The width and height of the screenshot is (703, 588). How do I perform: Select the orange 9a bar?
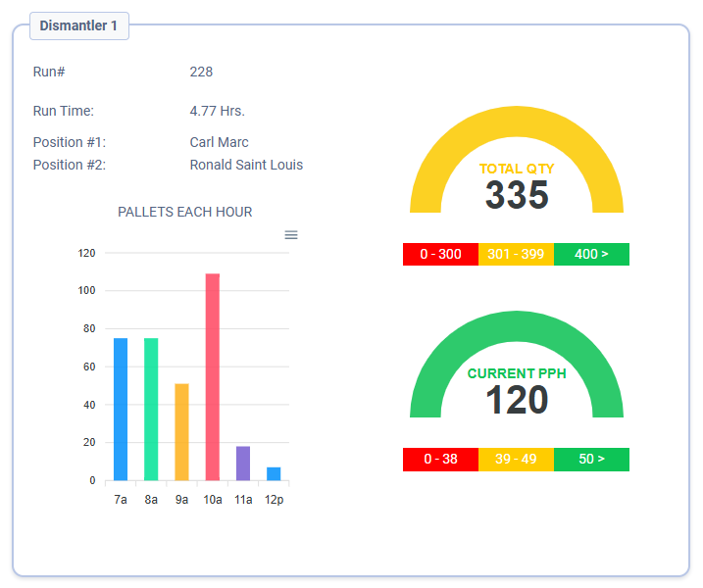click(181, 432)
